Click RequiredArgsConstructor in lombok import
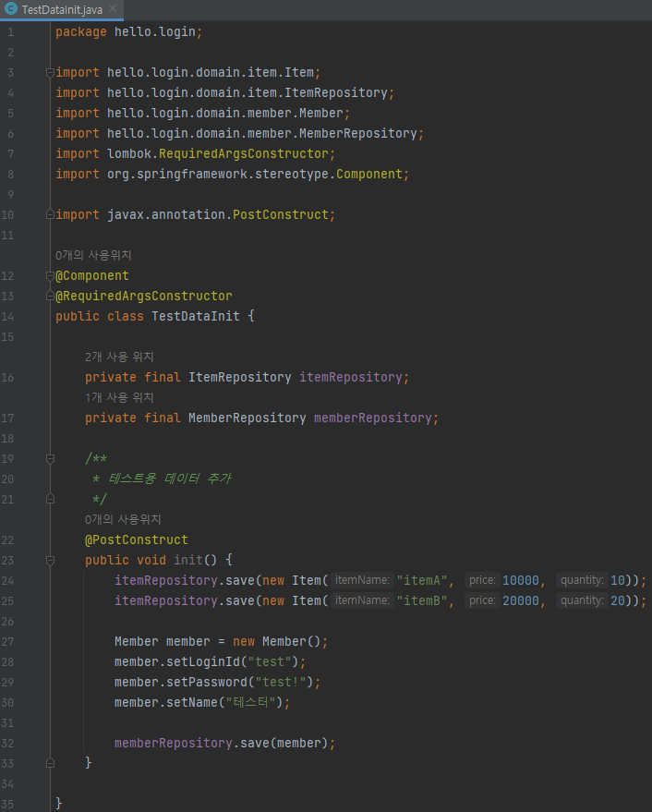The image size is (652, 812). (x=244, y=153)
